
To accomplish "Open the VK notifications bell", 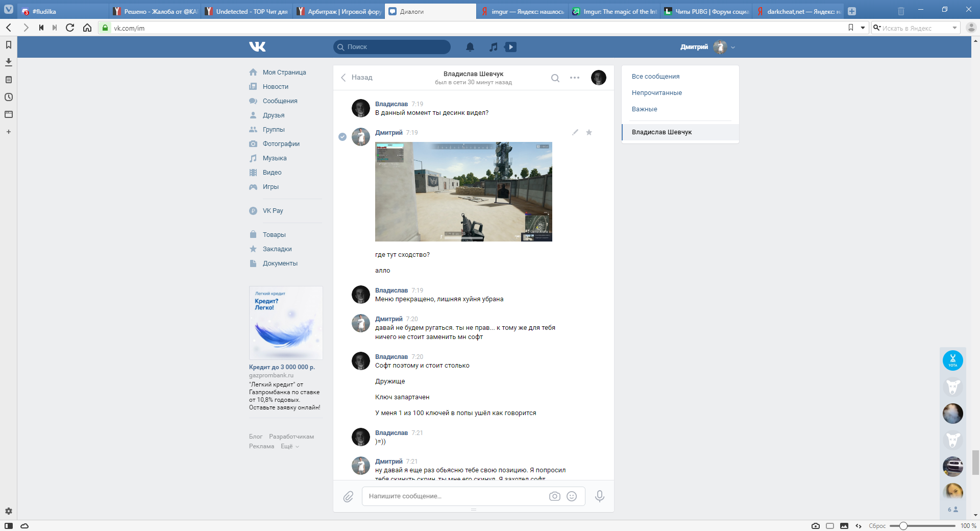I will [x=470, y=47].
